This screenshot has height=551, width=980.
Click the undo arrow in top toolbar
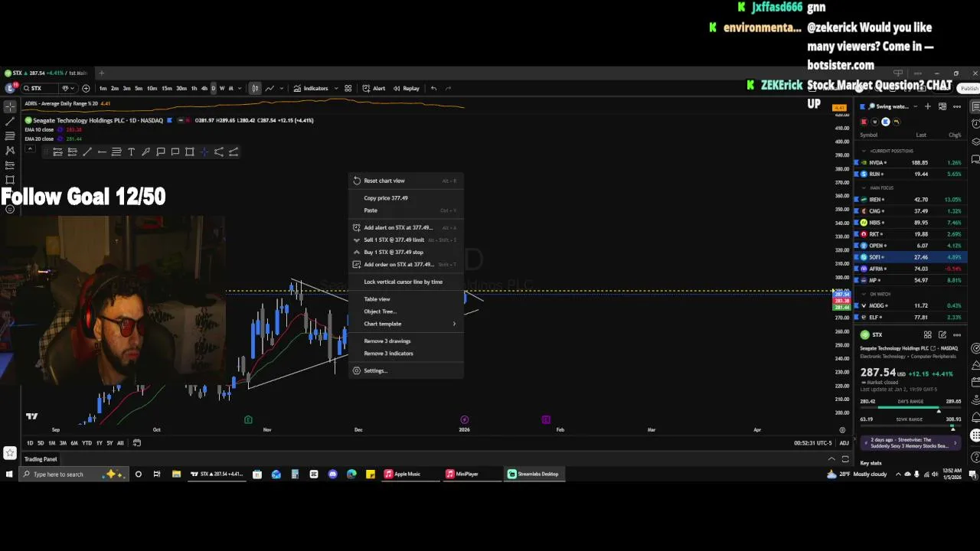click(433, 88)
